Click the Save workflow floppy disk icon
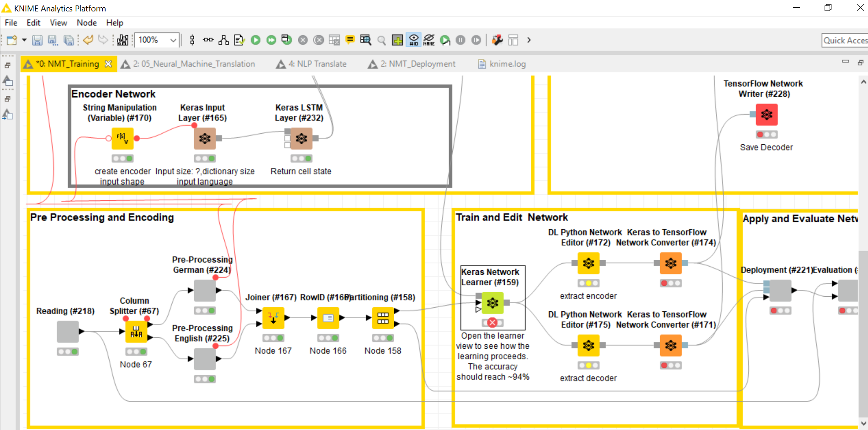Screen dimensions: 868x430 [x=37, y=40]
